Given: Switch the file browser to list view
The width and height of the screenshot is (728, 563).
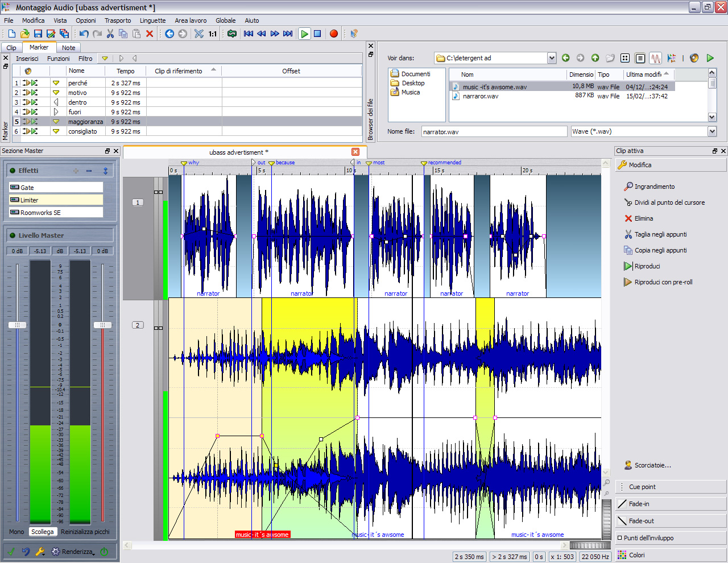Looking at the screenshot, I should 640,58.
